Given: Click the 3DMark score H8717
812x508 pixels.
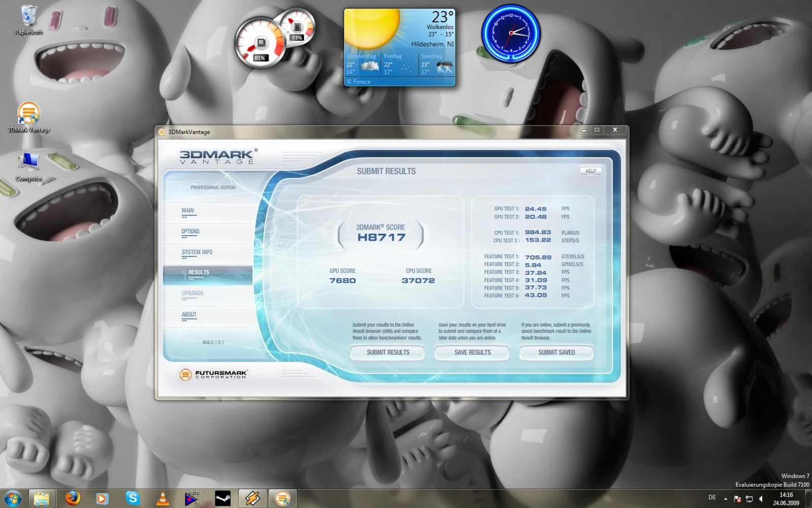Looking at the screenshot, I should click(381, 237).
